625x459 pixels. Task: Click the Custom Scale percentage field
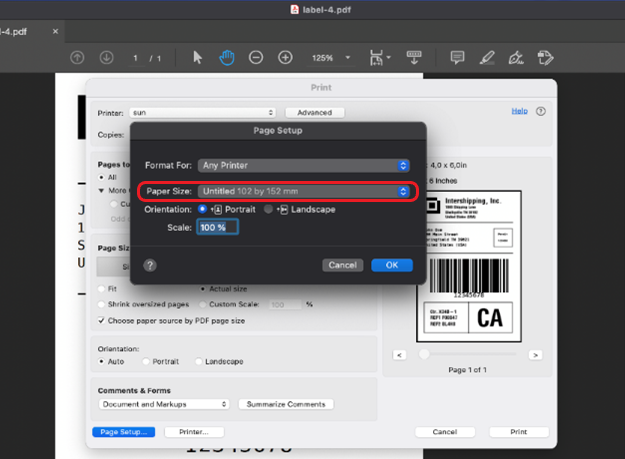click(285, 304)
